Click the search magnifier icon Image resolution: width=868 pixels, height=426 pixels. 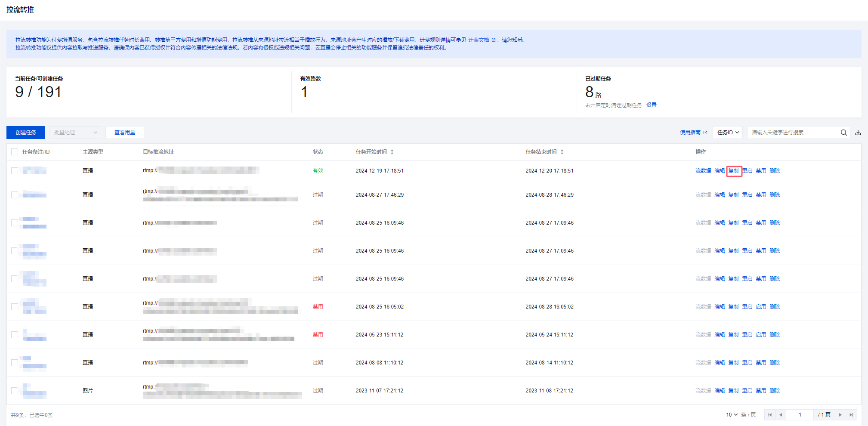click(x=843, y=133)
